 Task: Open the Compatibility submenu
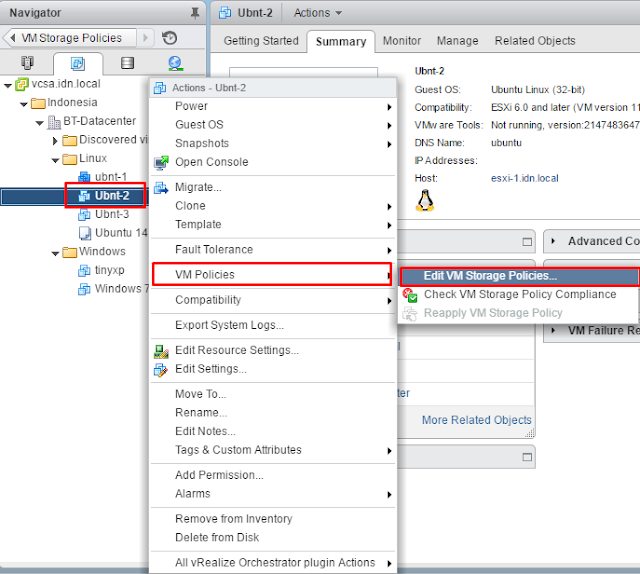click(x=273, y=300)
